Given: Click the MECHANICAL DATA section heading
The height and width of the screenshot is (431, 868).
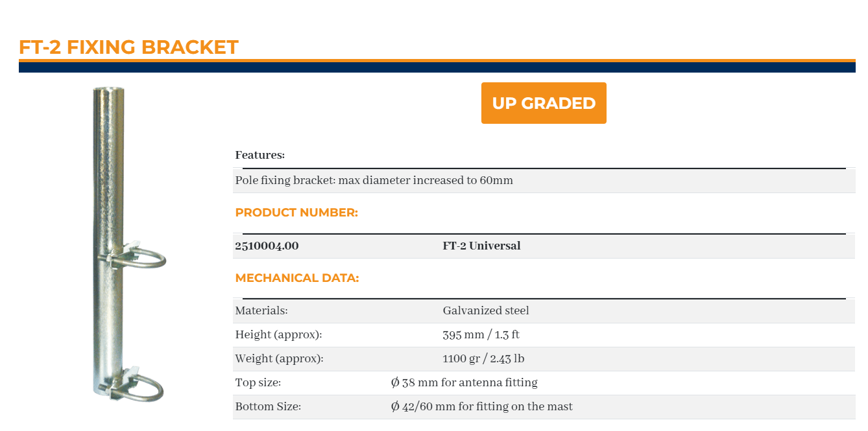Looking at the screenshot, I should [x=297, y=278].
